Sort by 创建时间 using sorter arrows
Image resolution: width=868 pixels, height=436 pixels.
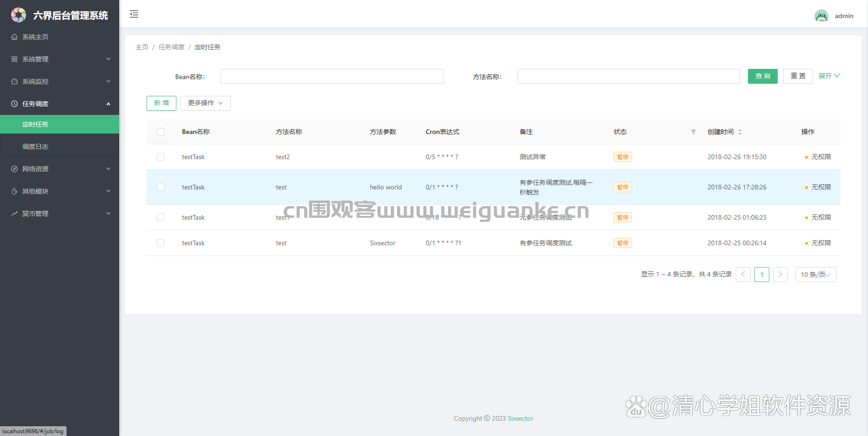pyautogui.click(x=740, y=132)
